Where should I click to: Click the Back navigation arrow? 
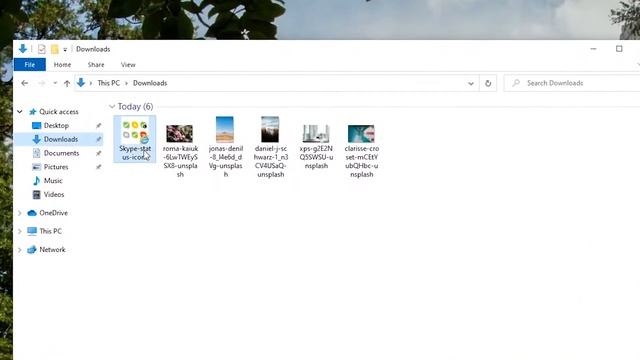point(24,83)
